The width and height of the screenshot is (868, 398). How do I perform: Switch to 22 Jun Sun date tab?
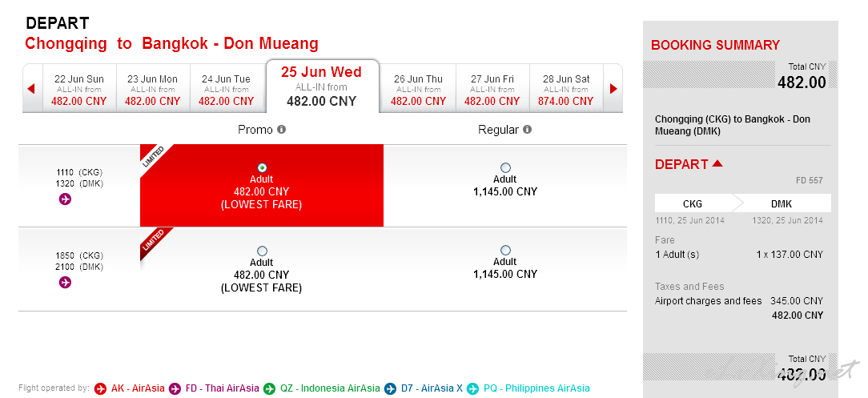coord(79,89)
